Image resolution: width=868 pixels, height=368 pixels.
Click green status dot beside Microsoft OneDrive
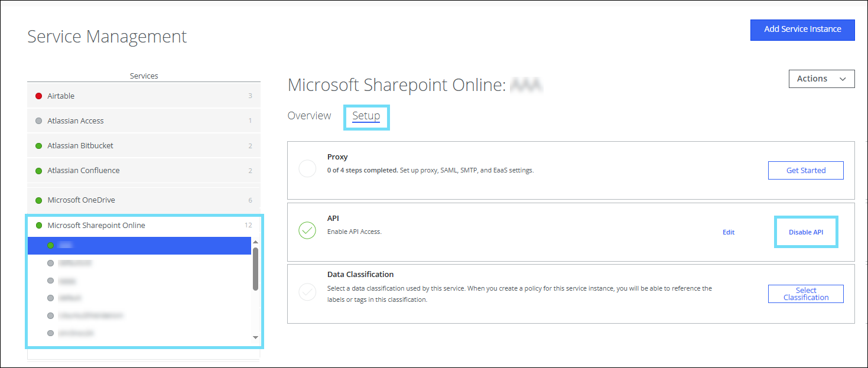[39, 200]
